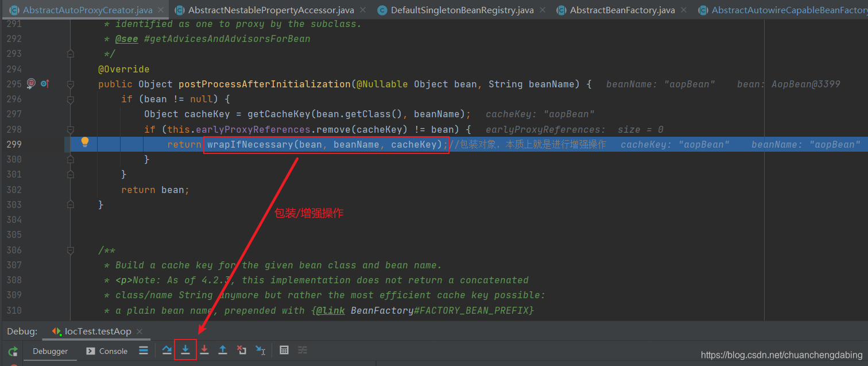868x366 pixels.
Task: Click the Drop Frame icon
Action: tap(242, 350)
